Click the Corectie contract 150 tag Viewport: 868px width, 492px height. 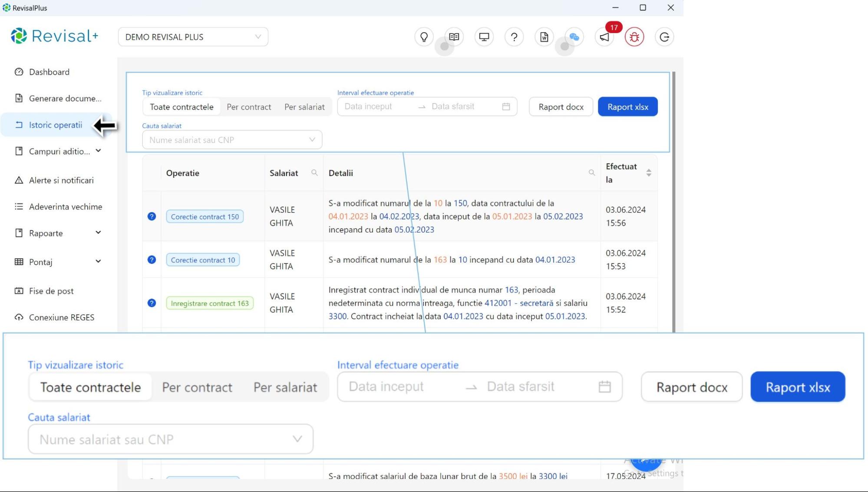tap(205, 216)
